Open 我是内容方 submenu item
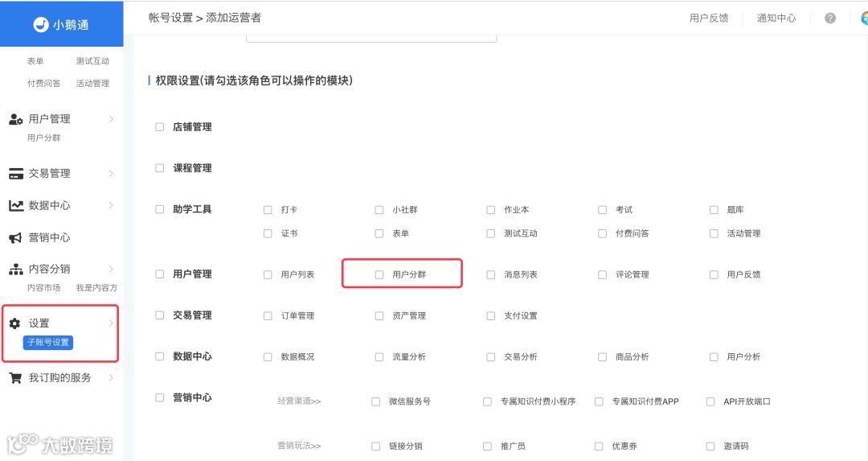Screen dimensions: 868x461 96,288
